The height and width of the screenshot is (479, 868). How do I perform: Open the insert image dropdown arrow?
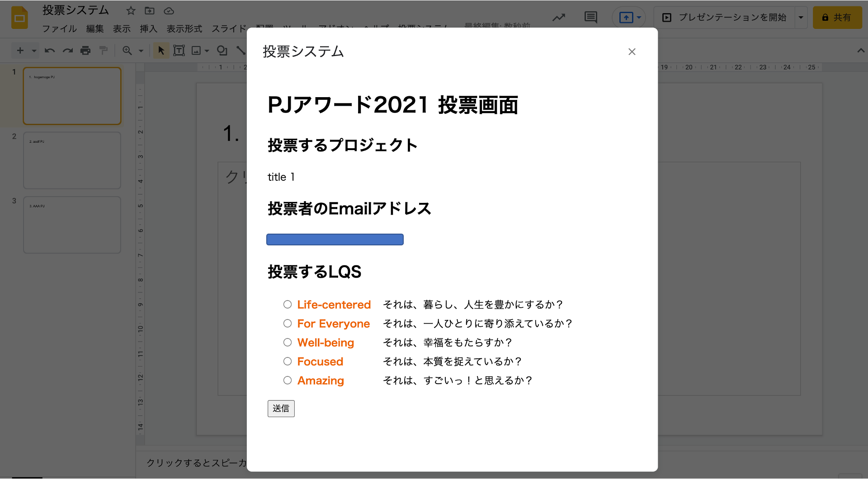tap(207, 51)
